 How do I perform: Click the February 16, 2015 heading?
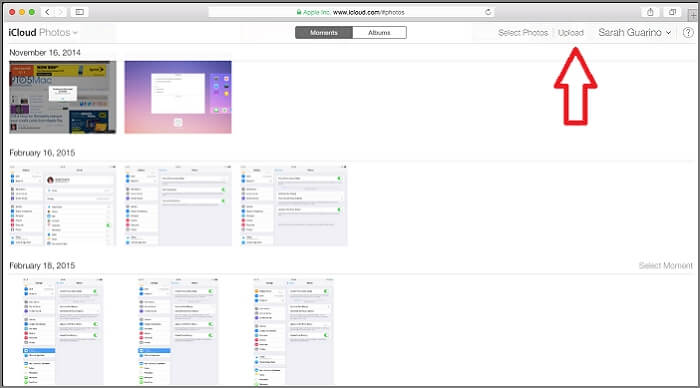42,153
